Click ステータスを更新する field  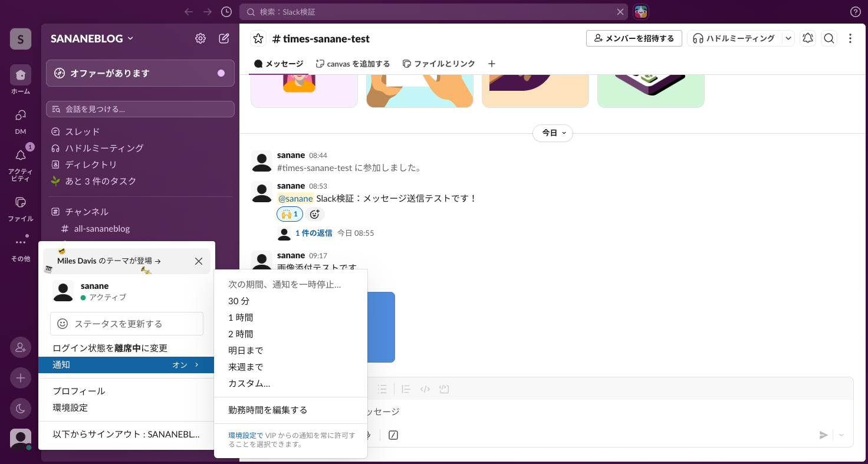click(127, 324)
